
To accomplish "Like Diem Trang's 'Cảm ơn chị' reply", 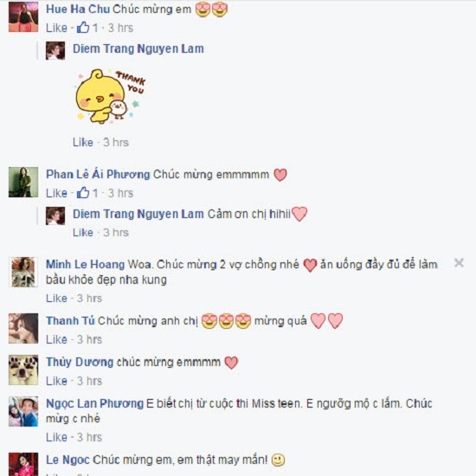I will [83, 232].
